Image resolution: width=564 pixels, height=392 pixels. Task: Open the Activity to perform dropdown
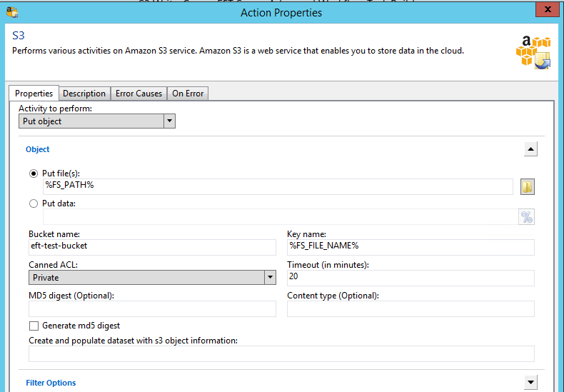pyautogui.click(x=169, y=121)
